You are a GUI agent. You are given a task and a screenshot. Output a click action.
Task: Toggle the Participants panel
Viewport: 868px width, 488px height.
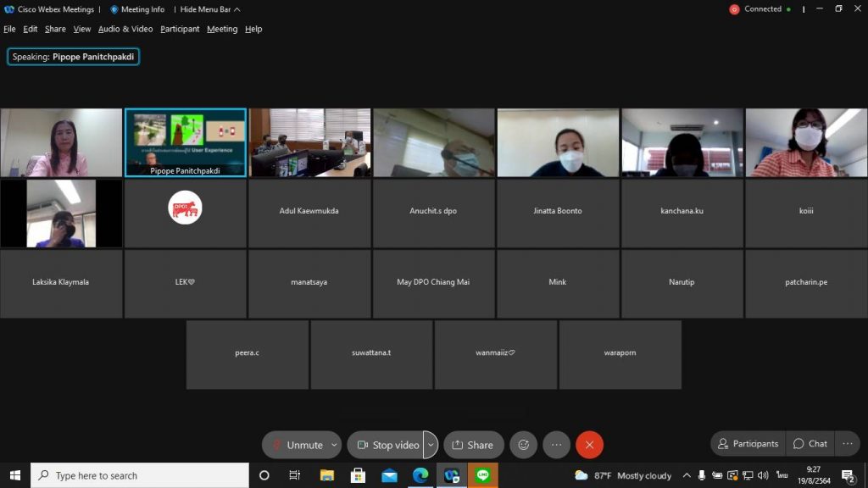pyautogui.click(x=748, y=444)
